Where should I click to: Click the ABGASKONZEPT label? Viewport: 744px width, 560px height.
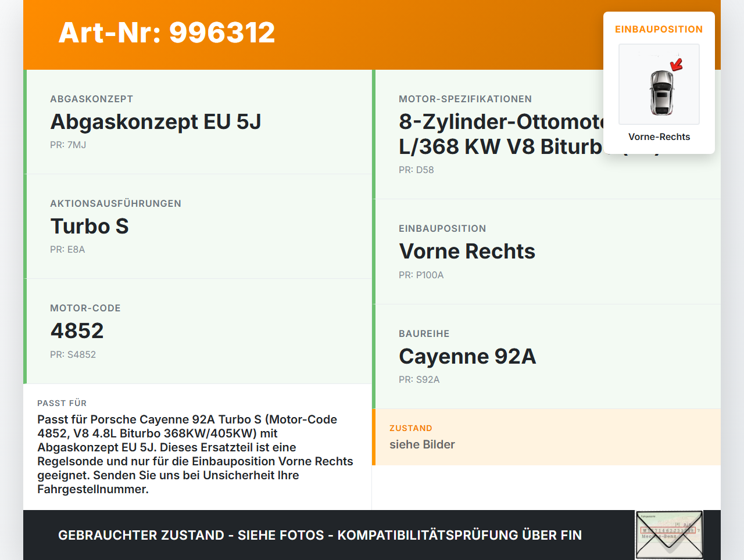pyautogui.click(x=92, y=99)
